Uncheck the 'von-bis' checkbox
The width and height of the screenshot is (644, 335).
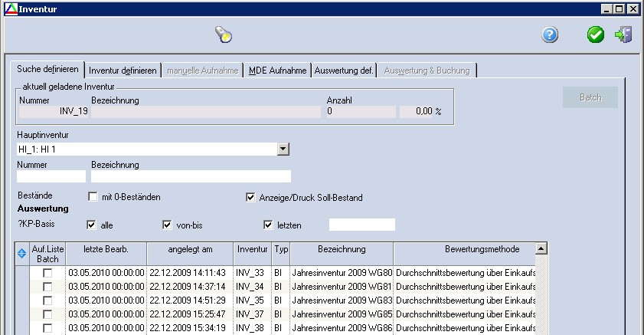[x=168, y=225]
